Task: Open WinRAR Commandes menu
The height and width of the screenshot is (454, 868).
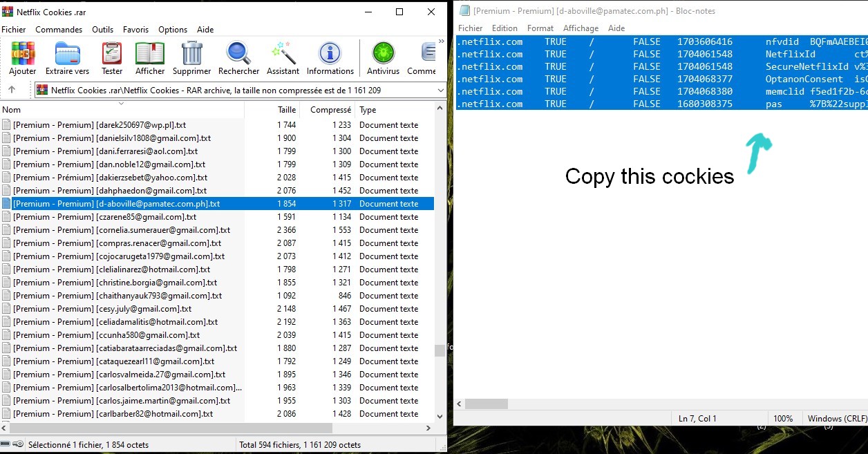Action: (x=59, y=30)
